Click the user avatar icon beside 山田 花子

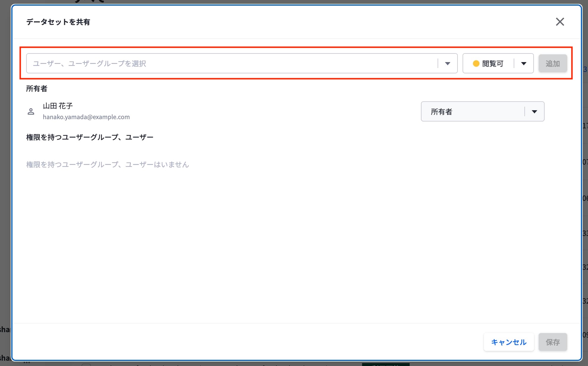click(x=31, y=111)
